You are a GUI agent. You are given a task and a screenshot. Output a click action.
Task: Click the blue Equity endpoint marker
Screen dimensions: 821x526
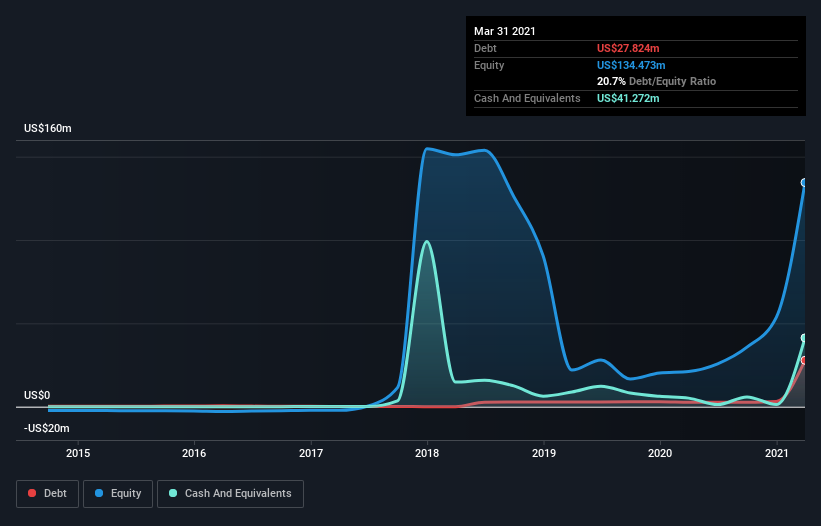pyautogui.click(x=803, y=183)
